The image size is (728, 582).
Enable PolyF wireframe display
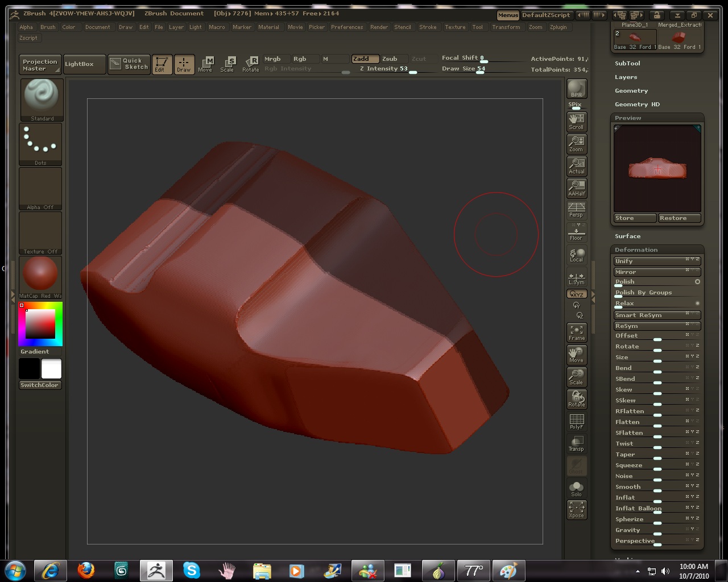click(x=576, y=421)
